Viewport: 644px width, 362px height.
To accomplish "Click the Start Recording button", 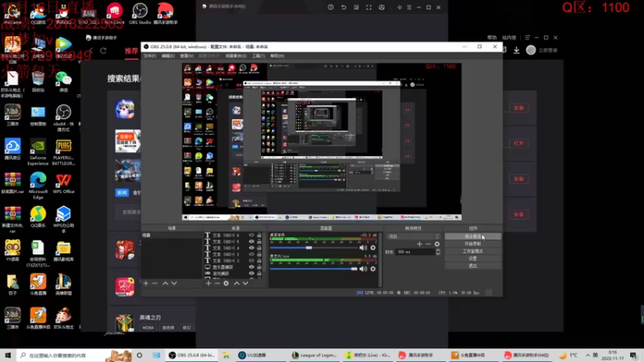I will point(473,244).
